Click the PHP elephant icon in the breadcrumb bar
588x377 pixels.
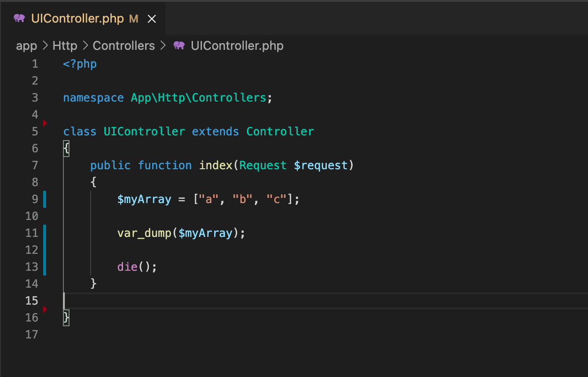pos(179,45)
